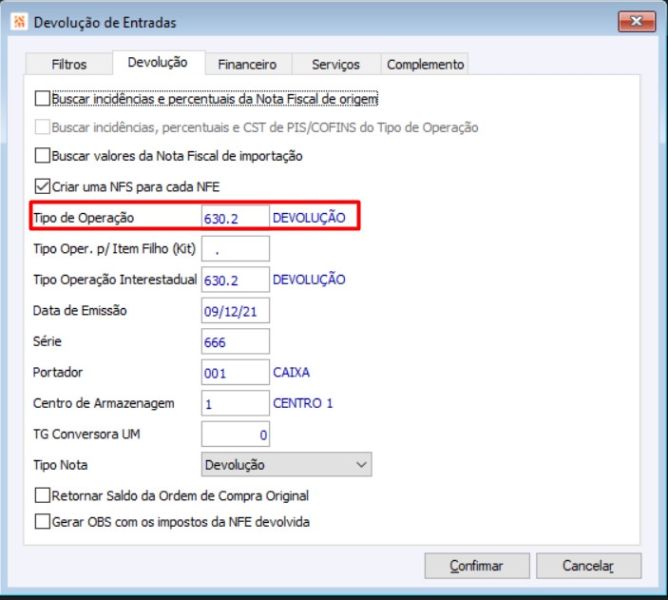
Task: Click the CENTRO 1 description text
Action: [302, 403]
